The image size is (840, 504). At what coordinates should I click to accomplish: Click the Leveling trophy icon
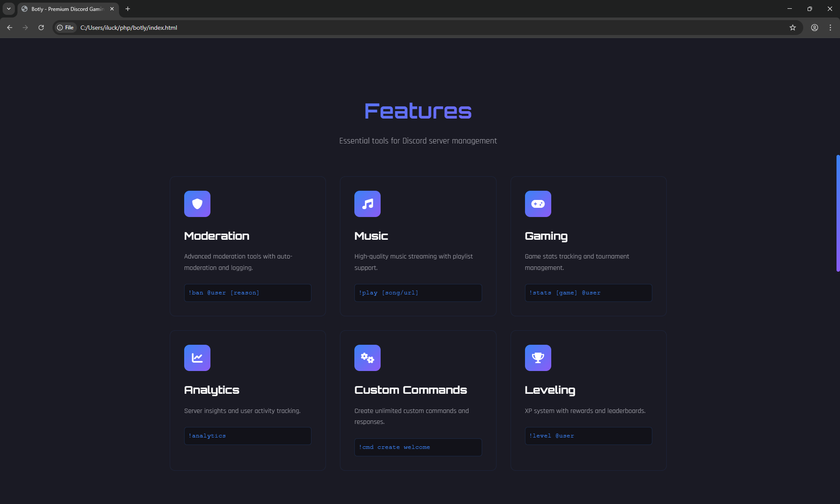(538, 358)
